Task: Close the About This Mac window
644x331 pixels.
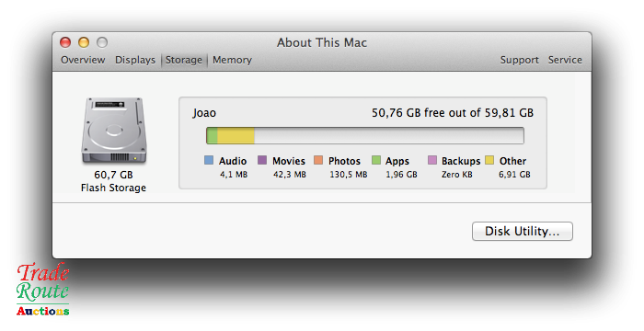Action: (65, 42)
